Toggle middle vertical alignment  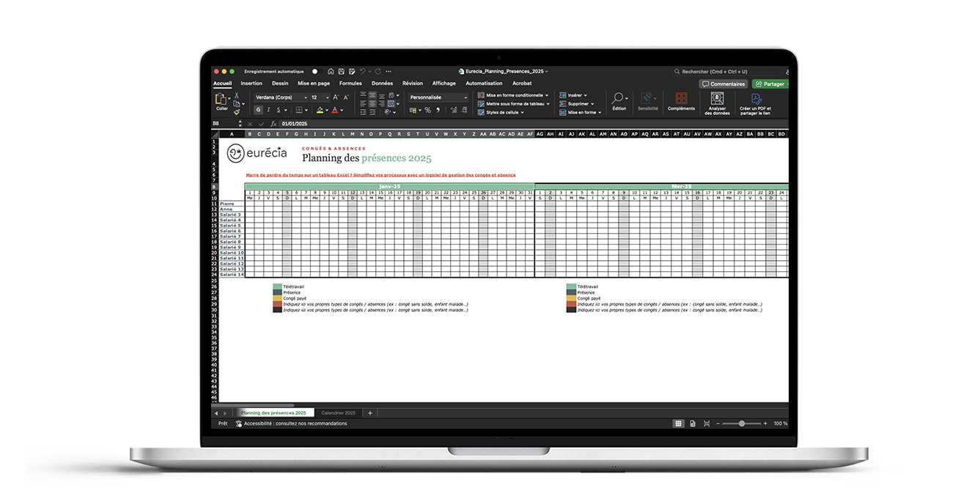pyautogui.click(x=372, y=95)
